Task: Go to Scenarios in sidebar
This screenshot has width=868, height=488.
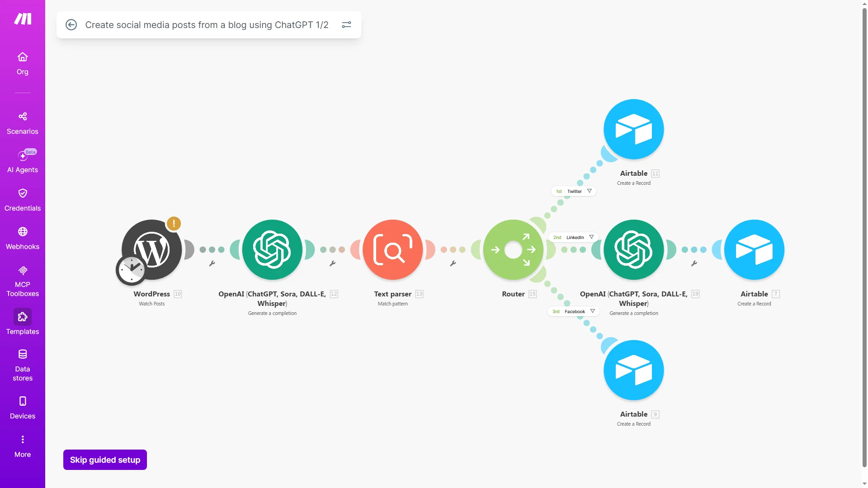Action: pyautogui.click(x=23, y=123)
